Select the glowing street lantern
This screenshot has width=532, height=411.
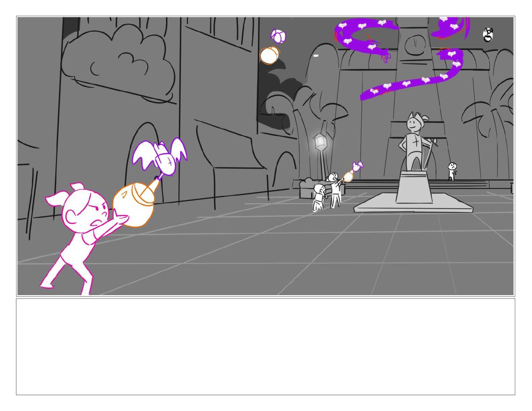pos(319,142)
